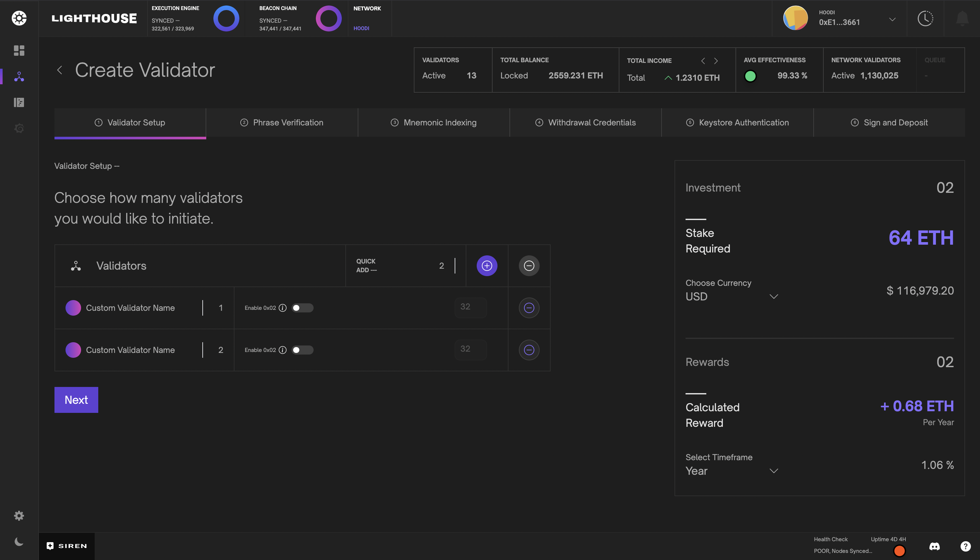Click the 32 amount field for validator 1
Screen dimensions: 980x560
pos(471,307)
